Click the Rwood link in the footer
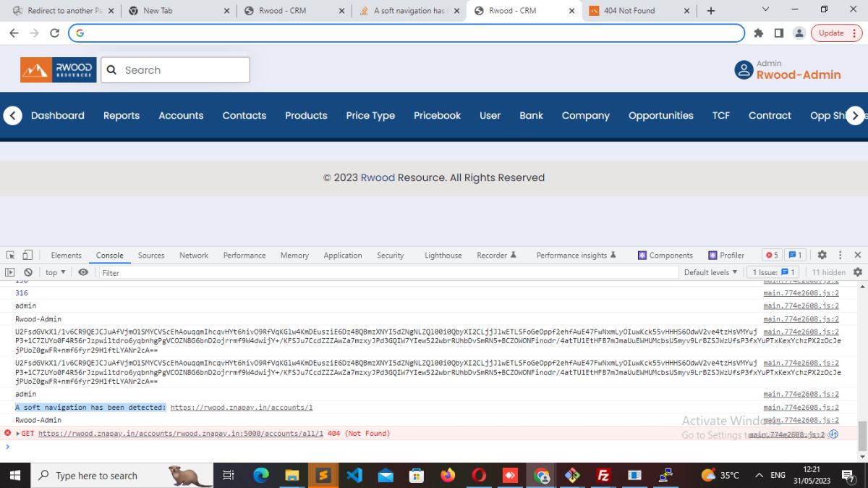868x488 pixels. pos(378,177)
